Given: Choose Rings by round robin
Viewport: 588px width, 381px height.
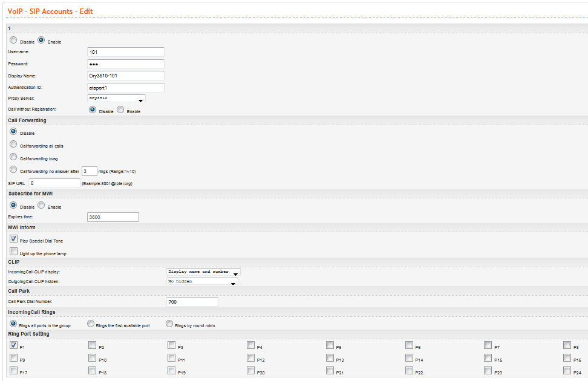Looking at the screenshot, I should tap(169, 324).
